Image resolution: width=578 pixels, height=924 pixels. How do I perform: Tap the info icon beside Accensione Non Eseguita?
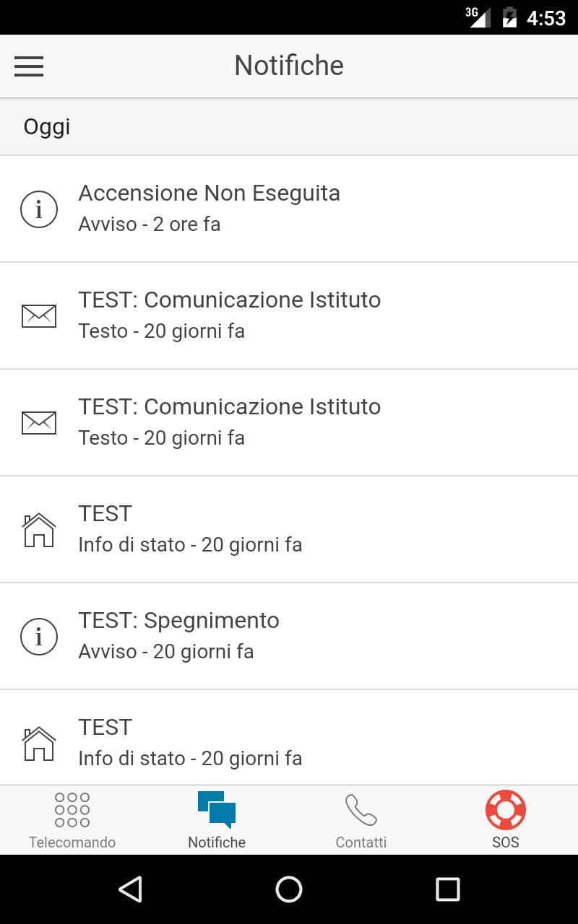click(39, 209)
